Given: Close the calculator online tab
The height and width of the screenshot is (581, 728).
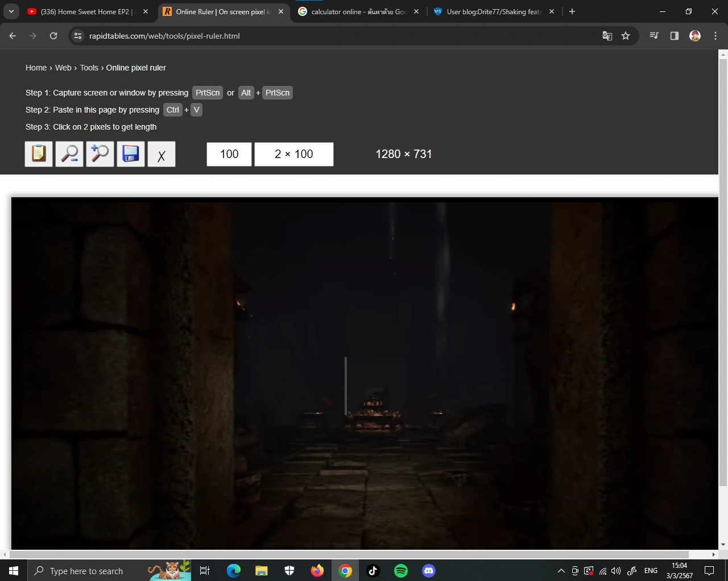Looking at the screenshot, I should click(416, 11).
